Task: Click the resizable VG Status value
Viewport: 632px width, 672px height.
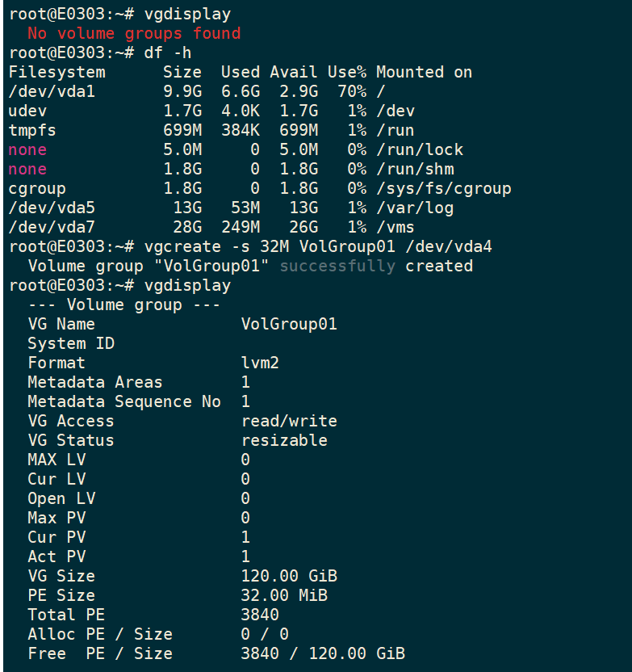Action: click(284, 440)
